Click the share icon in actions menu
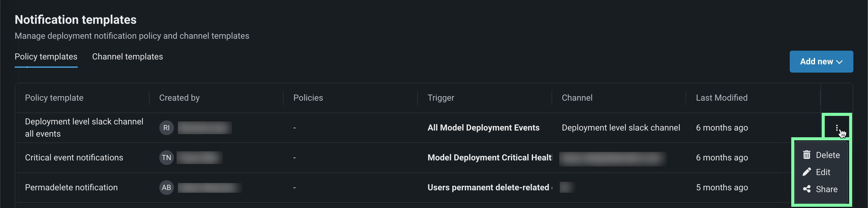This screenshot has width=868, height=208. [807, 189]
